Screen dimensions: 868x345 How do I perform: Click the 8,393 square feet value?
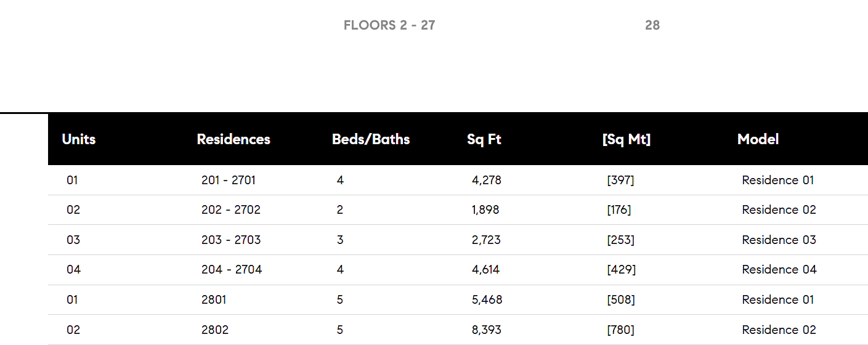pos(487,330)
